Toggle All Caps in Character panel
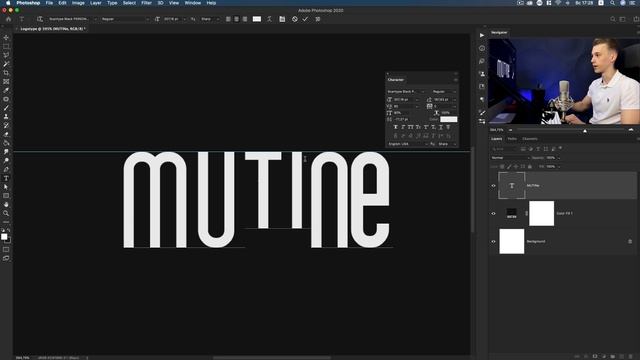 [411, 127]
